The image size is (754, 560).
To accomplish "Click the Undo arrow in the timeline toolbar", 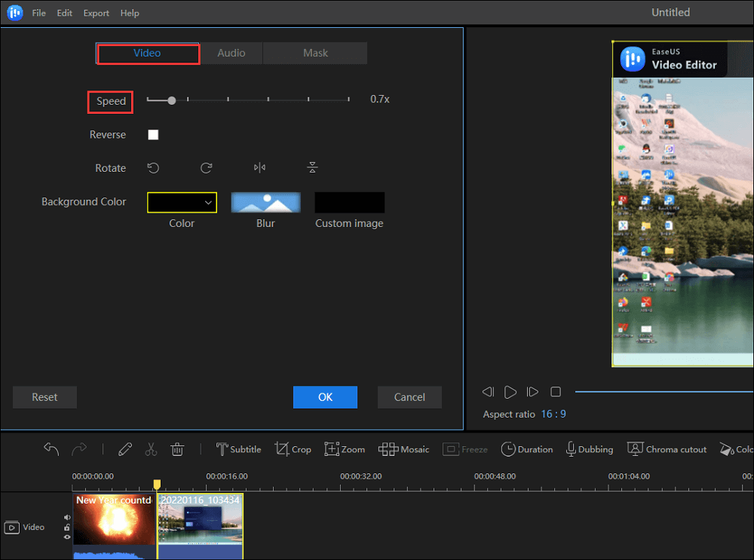I will [51, 449].
